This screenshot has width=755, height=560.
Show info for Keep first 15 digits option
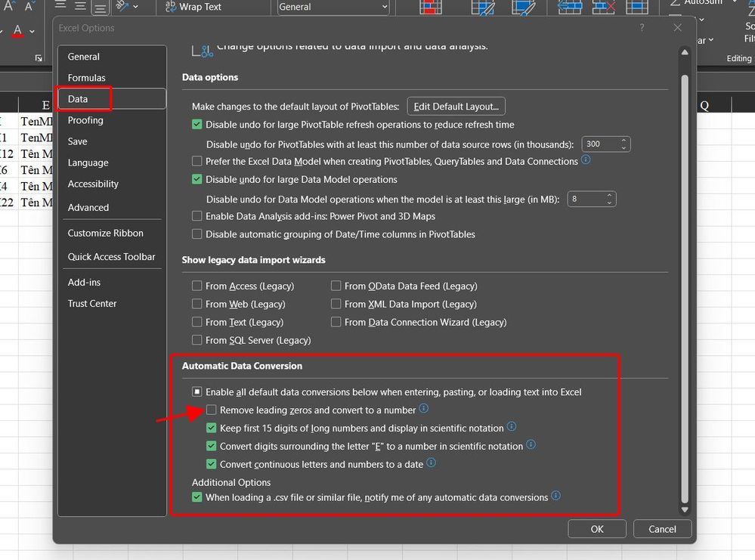512,426
